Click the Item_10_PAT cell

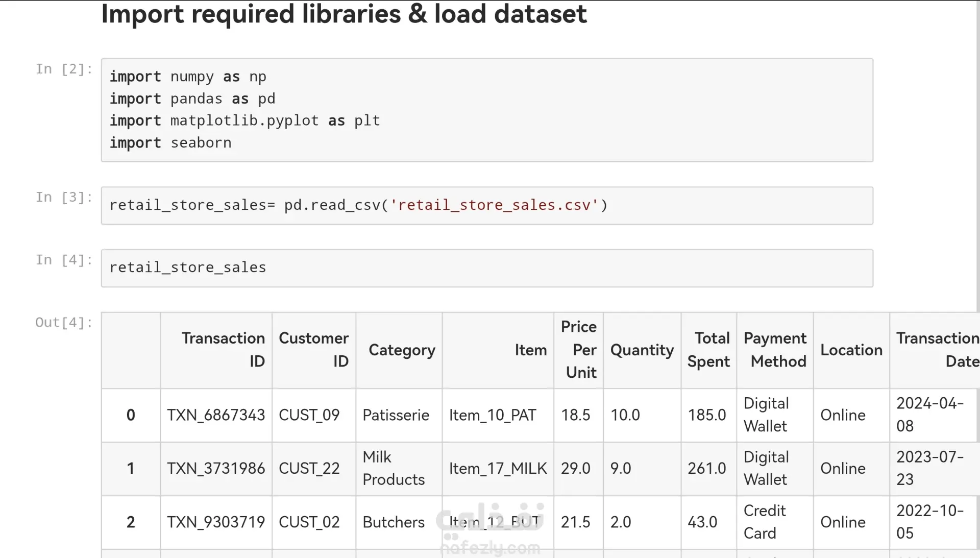(x=498, y=415)
